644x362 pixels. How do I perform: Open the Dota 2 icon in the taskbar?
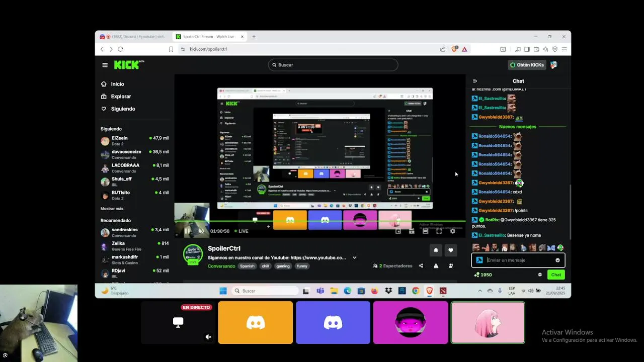[443, 291]
